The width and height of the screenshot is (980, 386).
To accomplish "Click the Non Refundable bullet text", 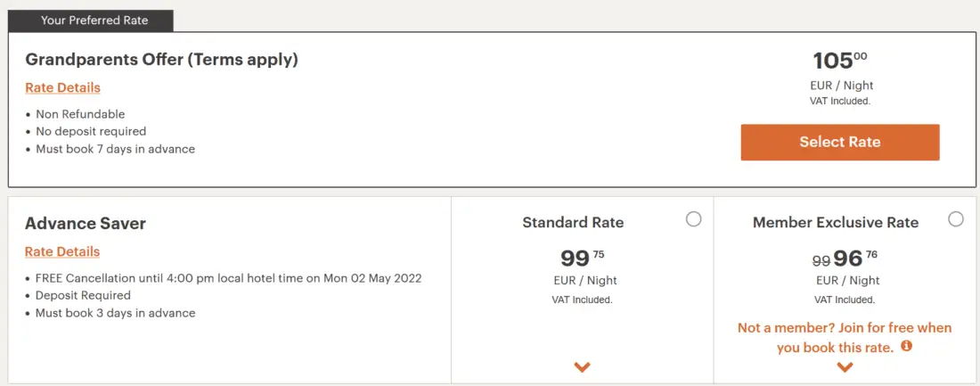I will [x=80, y=114].
